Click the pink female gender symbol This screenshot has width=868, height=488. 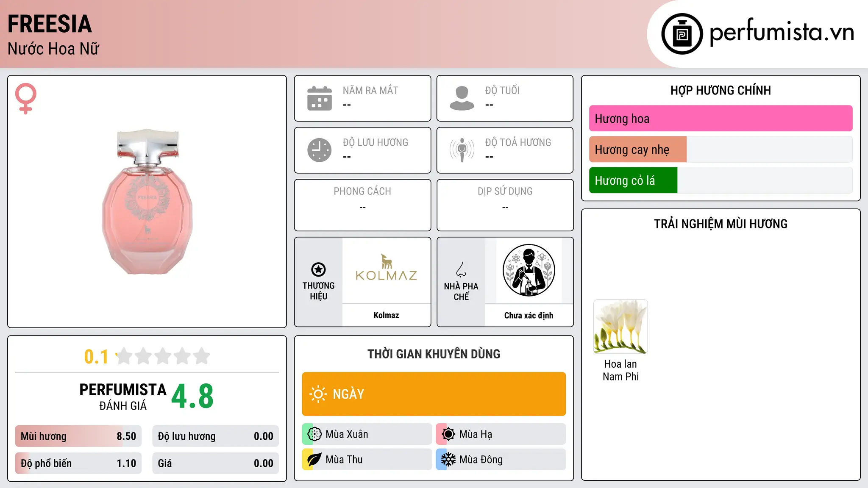point(26,98)
